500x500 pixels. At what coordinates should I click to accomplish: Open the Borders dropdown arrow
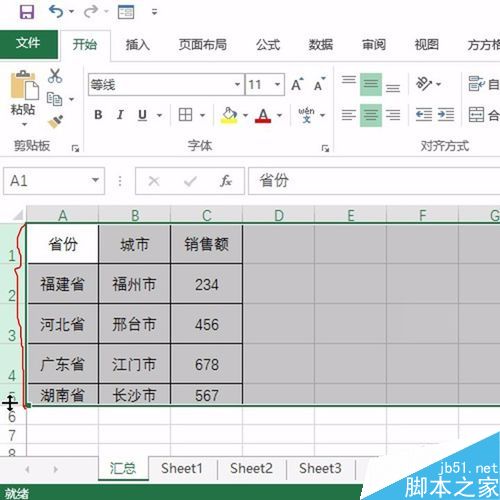pos(202,115)
